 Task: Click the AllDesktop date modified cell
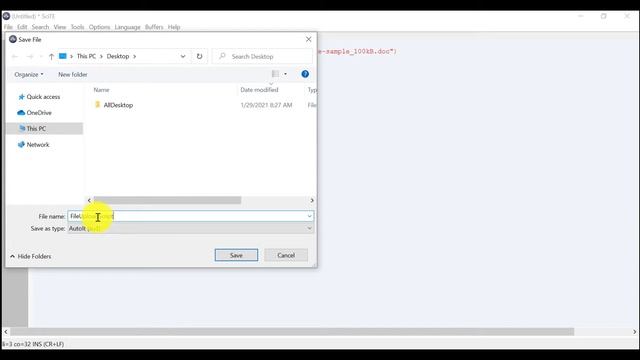266,105
